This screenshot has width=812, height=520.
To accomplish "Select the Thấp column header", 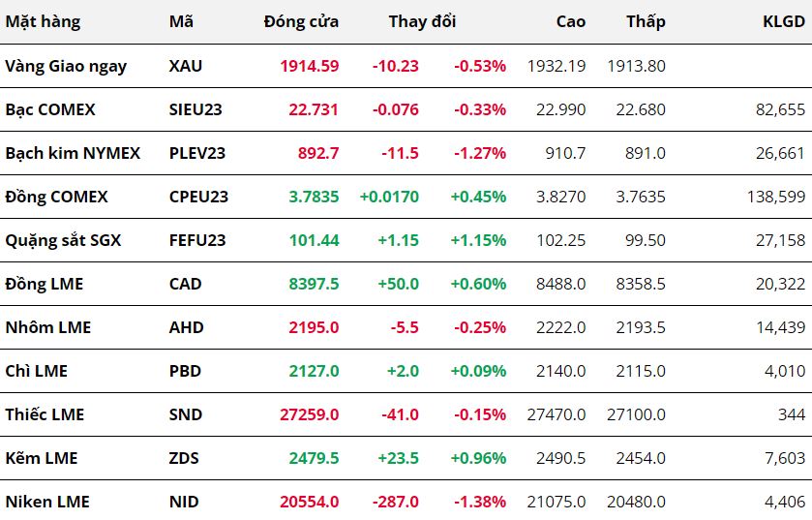I will (x=646, y=21).
